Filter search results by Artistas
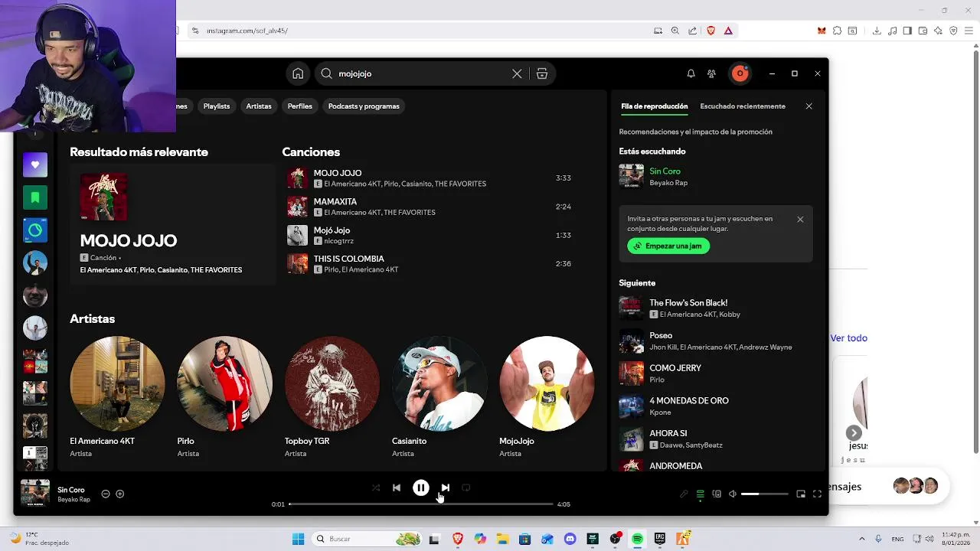980x551 pixels. (x=259, y=106)
